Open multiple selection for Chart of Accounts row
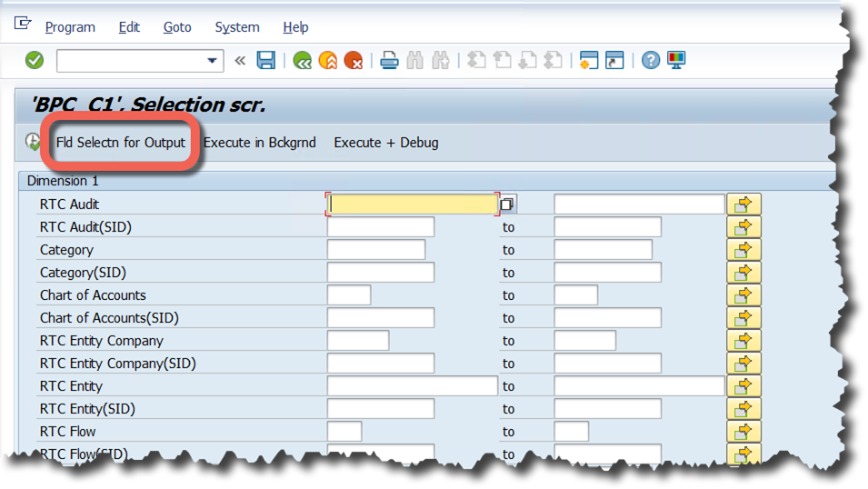868x489 pixels. tap(743, 295)
